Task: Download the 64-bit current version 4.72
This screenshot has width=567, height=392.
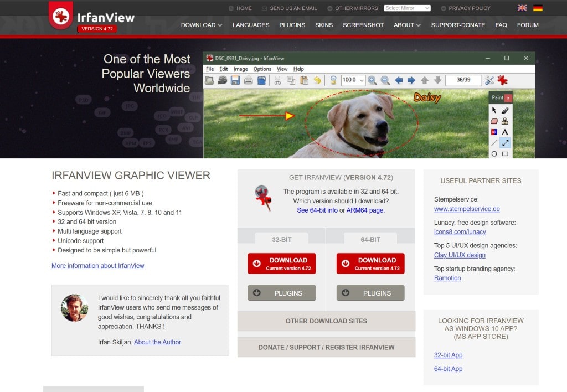Action: point(370,264)
